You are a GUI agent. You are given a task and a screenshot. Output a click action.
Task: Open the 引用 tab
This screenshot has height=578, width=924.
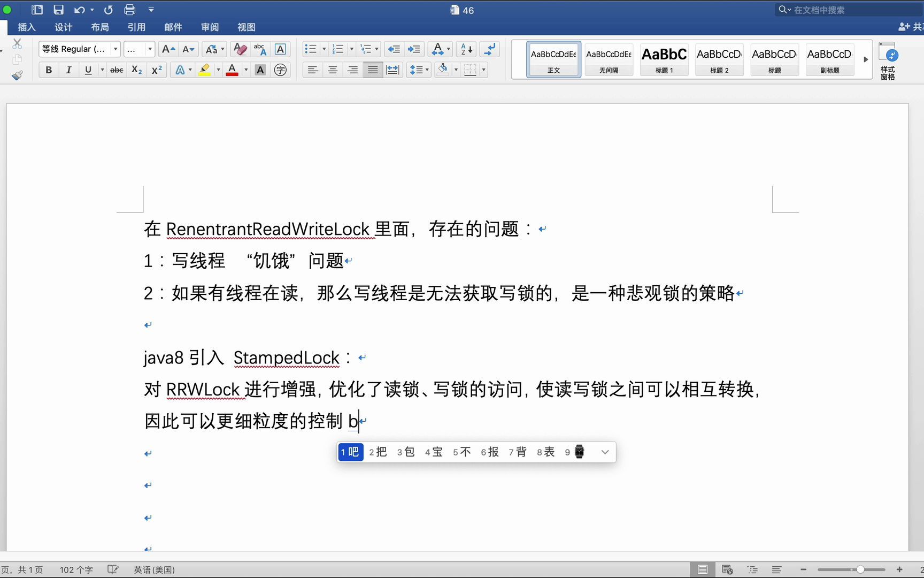coord(136,27)
